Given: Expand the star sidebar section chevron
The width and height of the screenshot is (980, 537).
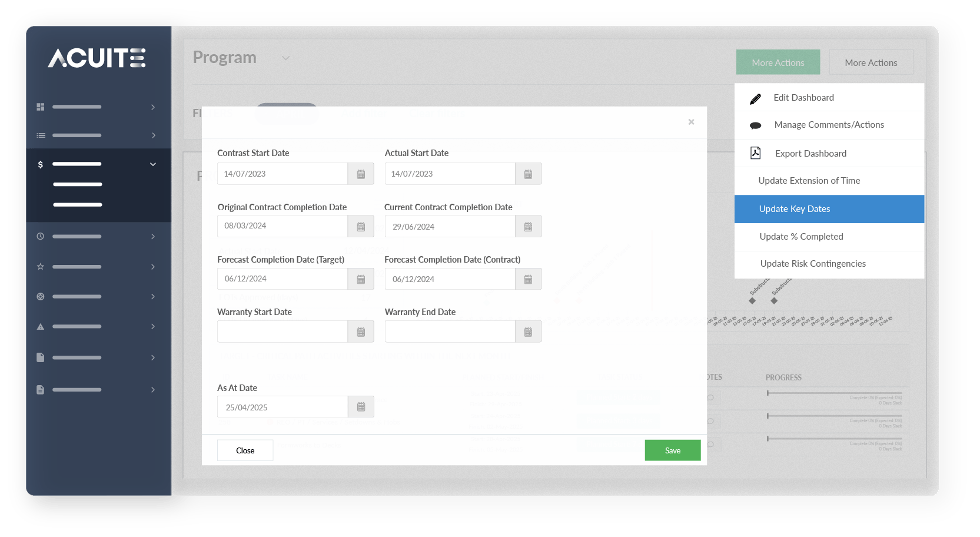Looking at the screenshot, I should pyautogui.click(x=153, y=267).
